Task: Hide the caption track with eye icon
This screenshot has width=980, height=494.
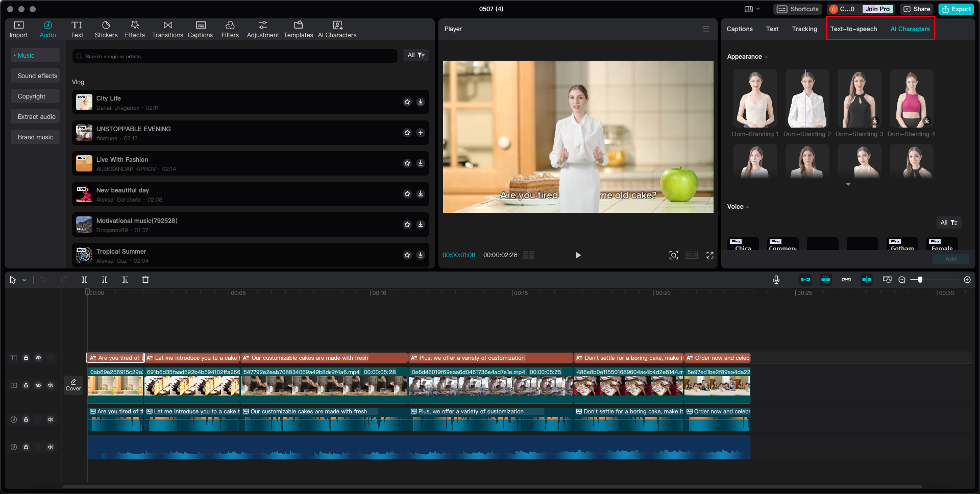Action: click(38, 358)
